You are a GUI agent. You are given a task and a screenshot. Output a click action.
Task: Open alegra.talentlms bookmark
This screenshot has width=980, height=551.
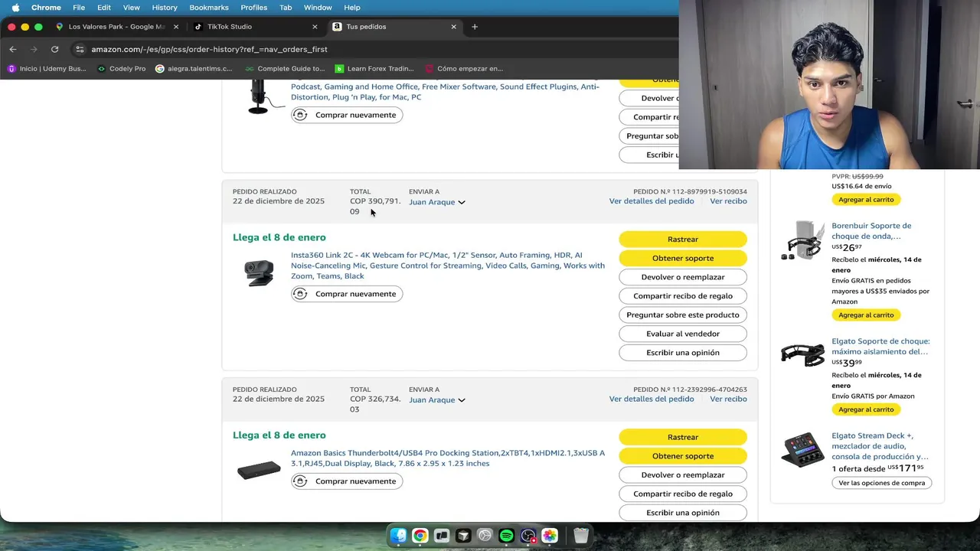click(x=194, y=68)
